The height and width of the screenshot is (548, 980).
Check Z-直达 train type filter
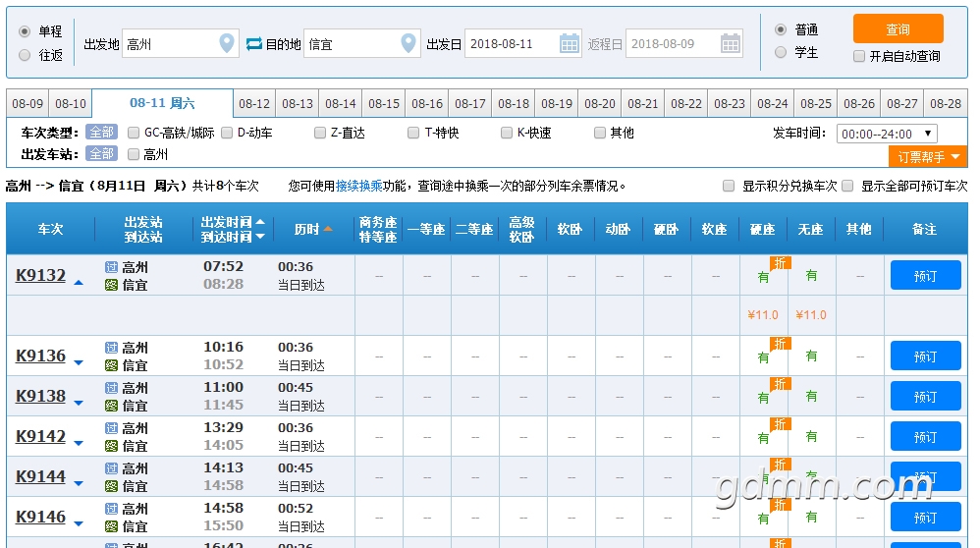click(320, 133)
